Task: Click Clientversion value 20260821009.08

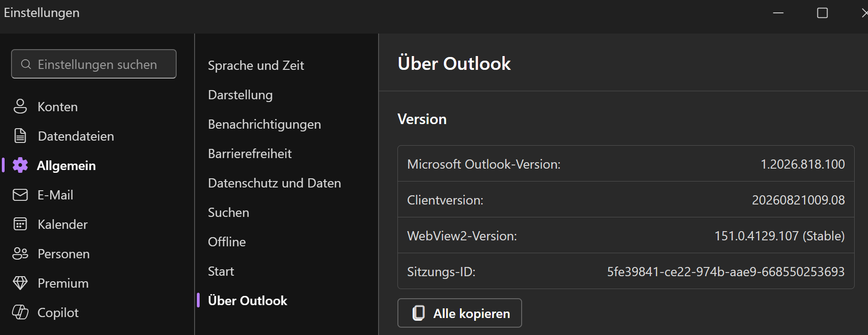Action: [798, 200]
